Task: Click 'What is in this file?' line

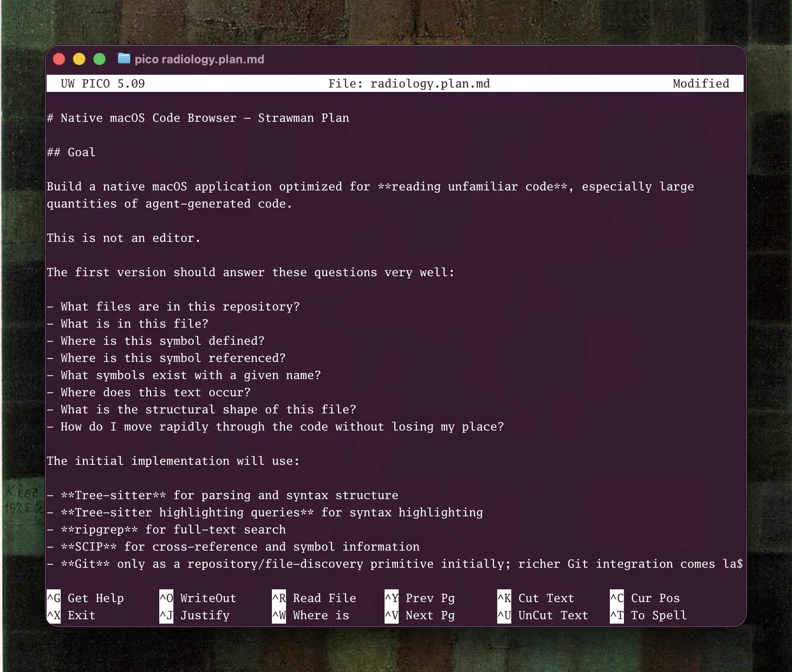Action: coord(128,324)
